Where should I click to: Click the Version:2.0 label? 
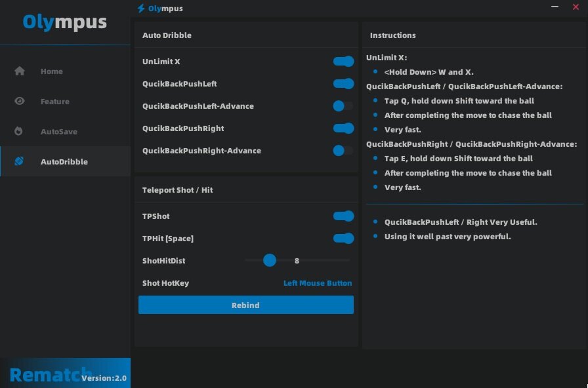click(104, 378)
